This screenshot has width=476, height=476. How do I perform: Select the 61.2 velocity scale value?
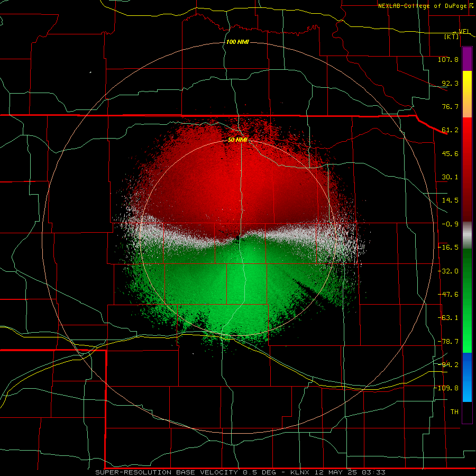tap(450, 130)
